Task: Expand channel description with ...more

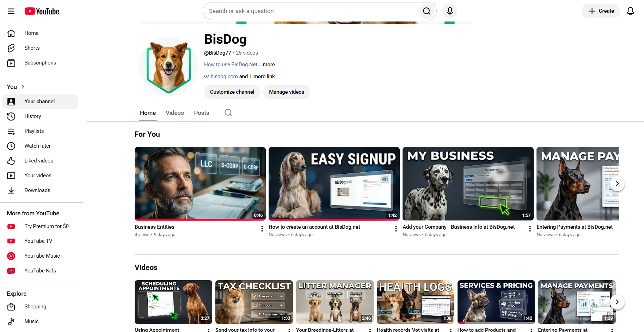Action: [x=266, y=64]
